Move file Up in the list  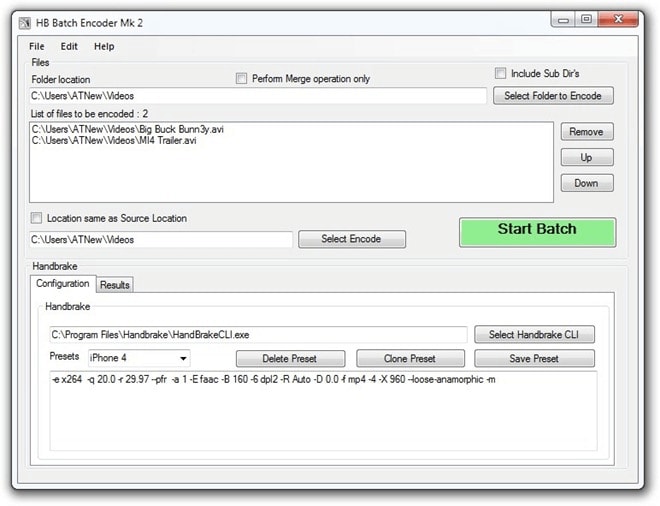tap(587, 157)
